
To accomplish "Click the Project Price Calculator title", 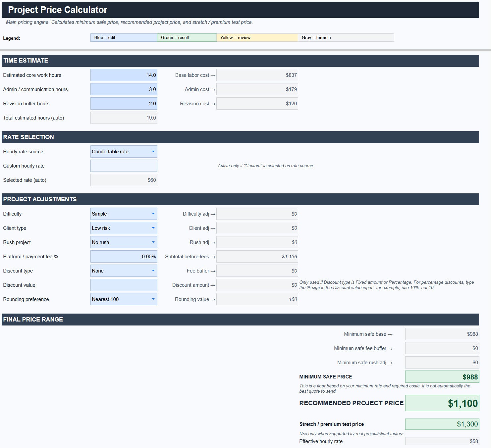I will pos(58,10).
